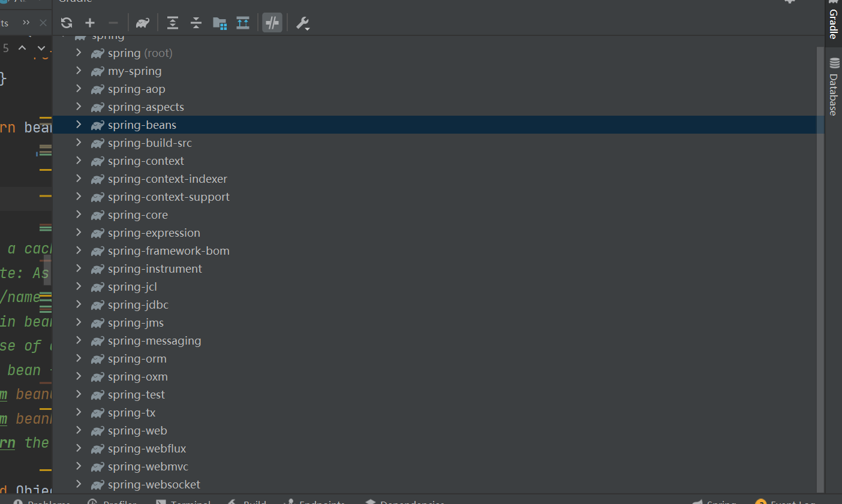The width and height of the screenshot is (842, 504).
Task: Click the spring-test elephant icon
Action: tap(97, 395)
